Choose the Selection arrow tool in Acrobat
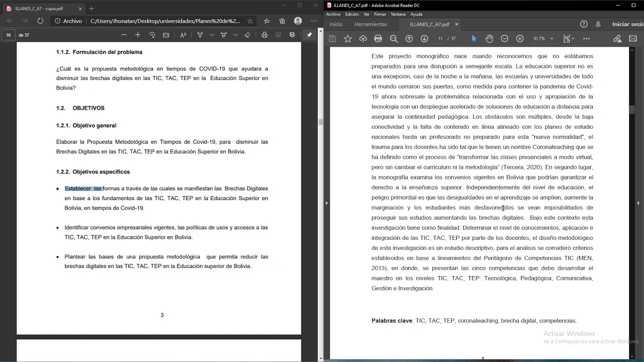The height and width of the screenshot is (362, 644). (x=474, y=39)
